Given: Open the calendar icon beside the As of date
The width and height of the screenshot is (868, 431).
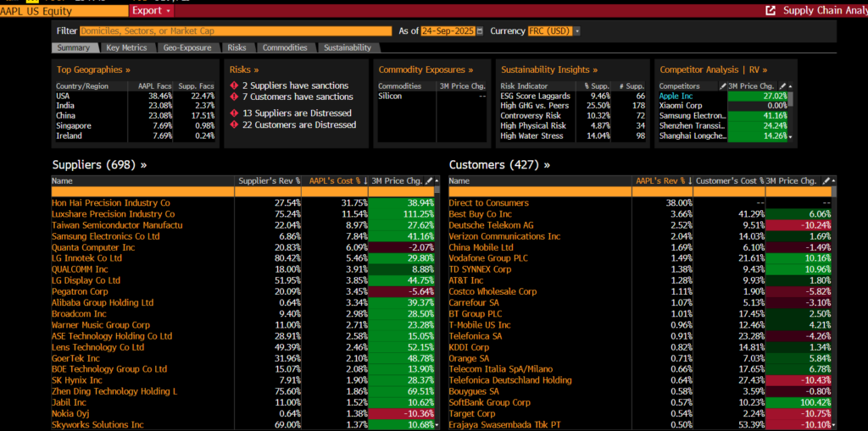Looking at the screenshot, I should click(x=480, y=30).
